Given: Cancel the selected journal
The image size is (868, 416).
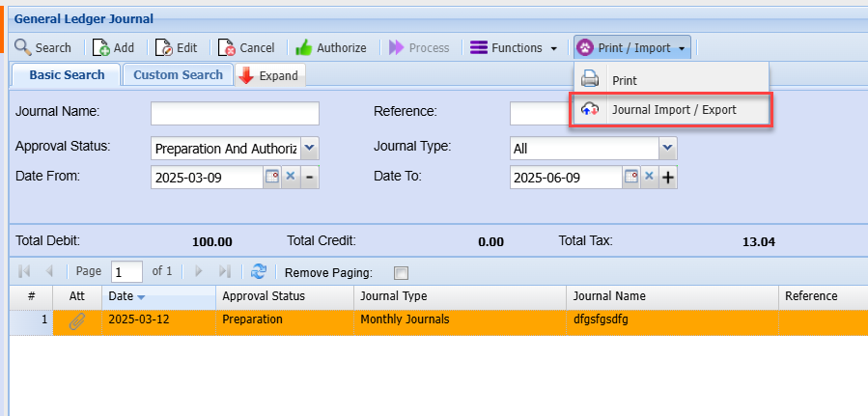Looking at the screenshot, I should (x=246, y=47).
